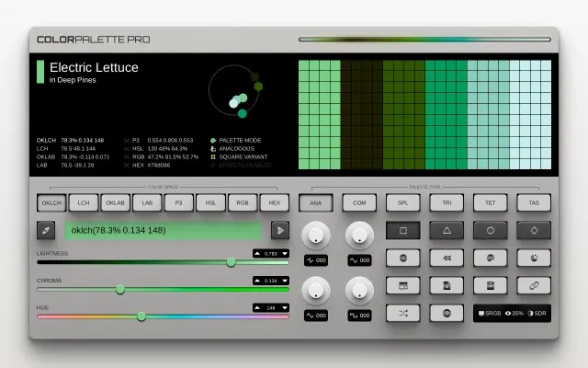Select the eyedropper color picker tool
Screen dimensions: 588x368
pyautogui.click(x=46, y=230)
